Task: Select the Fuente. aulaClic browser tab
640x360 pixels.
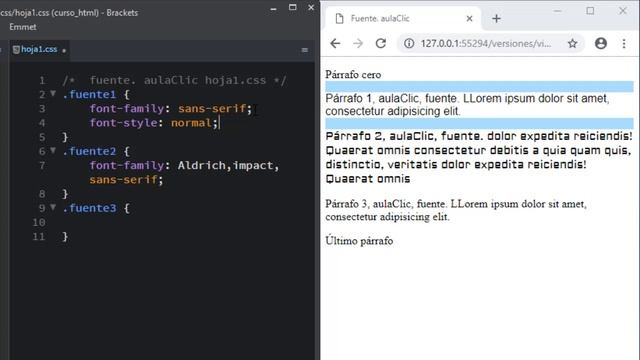Action: [402, 18]
